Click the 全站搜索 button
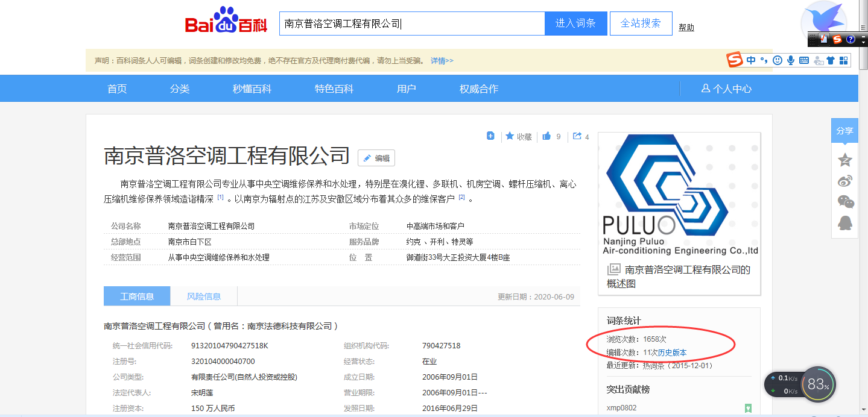This screenshot has width=868, height=417. tap(641, 24)
